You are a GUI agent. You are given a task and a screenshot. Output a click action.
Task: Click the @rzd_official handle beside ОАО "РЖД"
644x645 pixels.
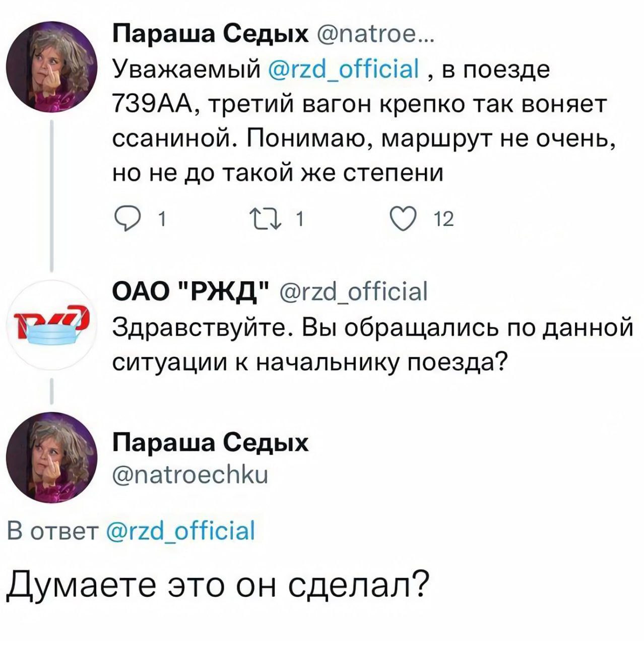click(x=353, y=291)
